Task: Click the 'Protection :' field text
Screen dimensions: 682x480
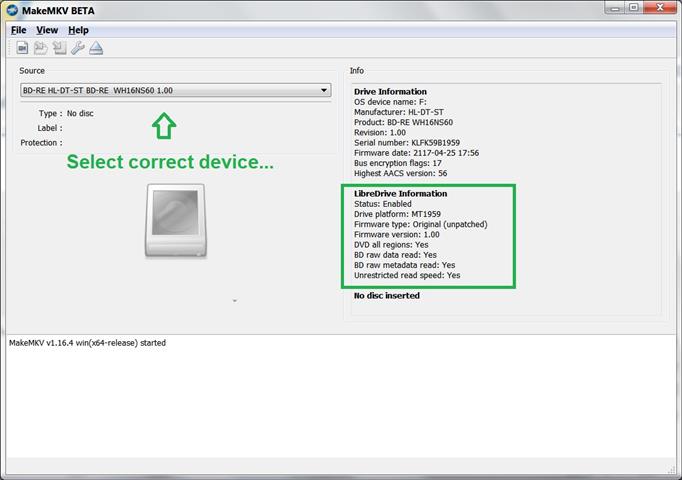Action: [41, 143]
